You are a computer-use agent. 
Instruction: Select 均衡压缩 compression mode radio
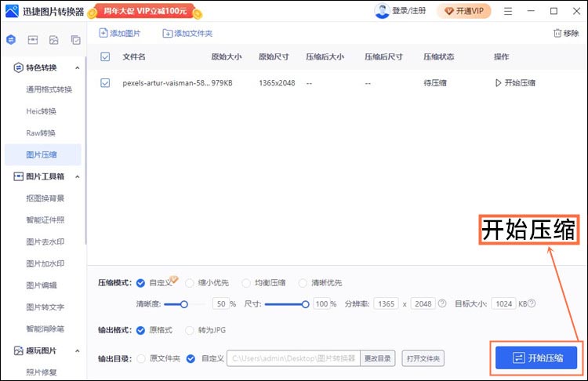246,283
